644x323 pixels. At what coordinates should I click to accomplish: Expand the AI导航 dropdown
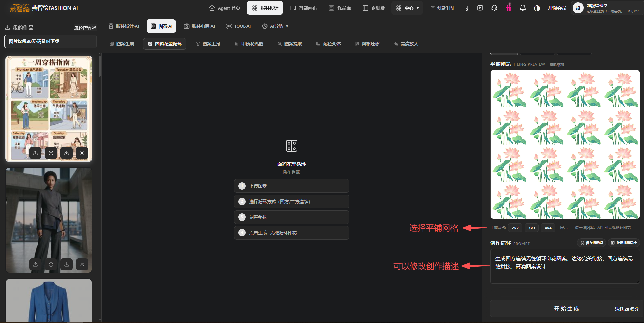pos(275,26)
